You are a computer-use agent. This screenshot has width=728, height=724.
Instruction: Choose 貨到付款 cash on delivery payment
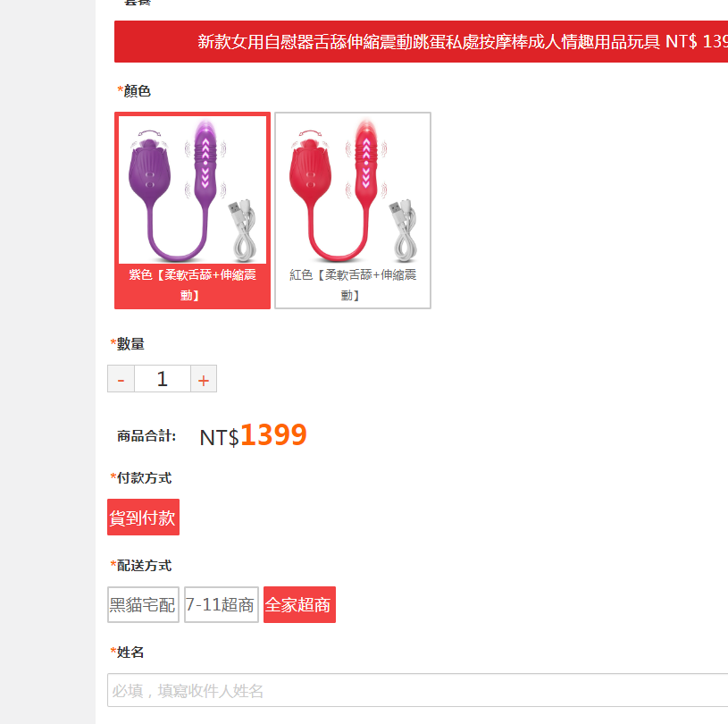click(x=143, y=518)
